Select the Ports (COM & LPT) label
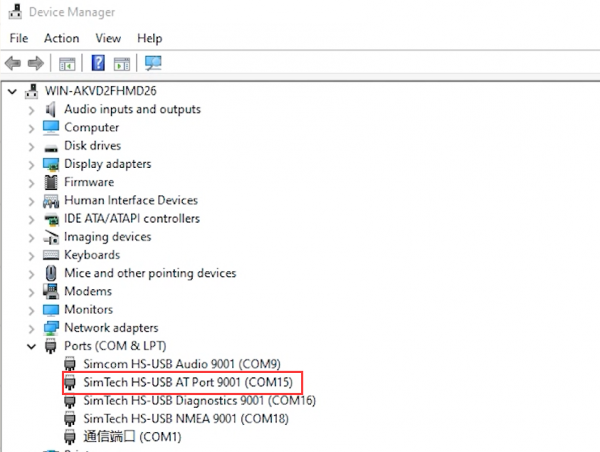The height and width of the screenshot is (452, 600). tap(115, 346)
